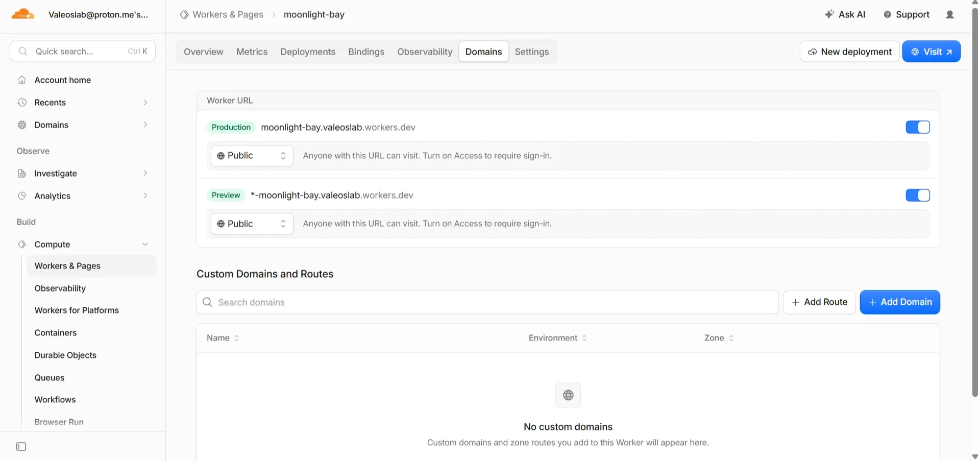Open the Bindings tab
The height and width of the screenshot is (461, 980).
tap(366, 52)
